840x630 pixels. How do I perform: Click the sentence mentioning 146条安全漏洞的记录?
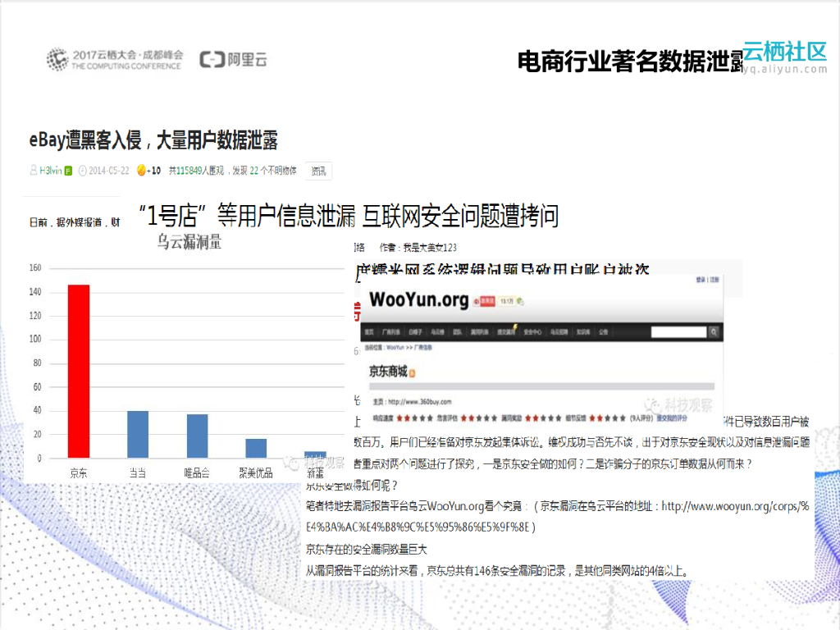[496, 571]
